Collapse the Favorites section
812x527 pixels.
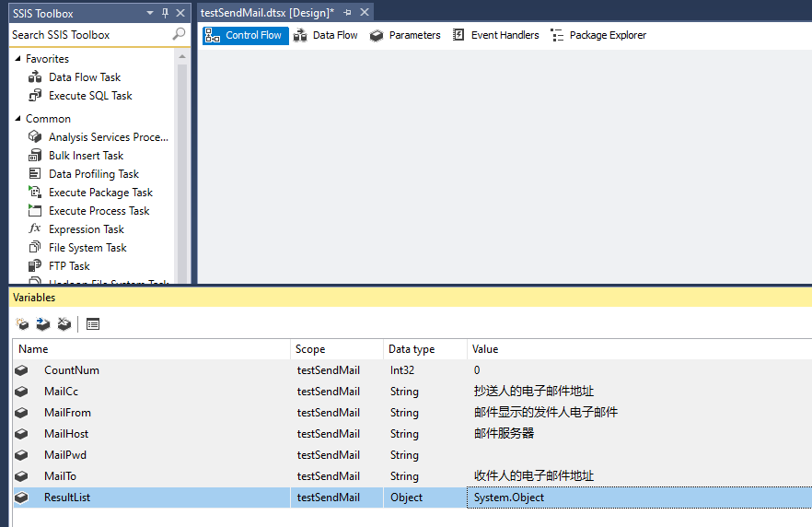18,59
